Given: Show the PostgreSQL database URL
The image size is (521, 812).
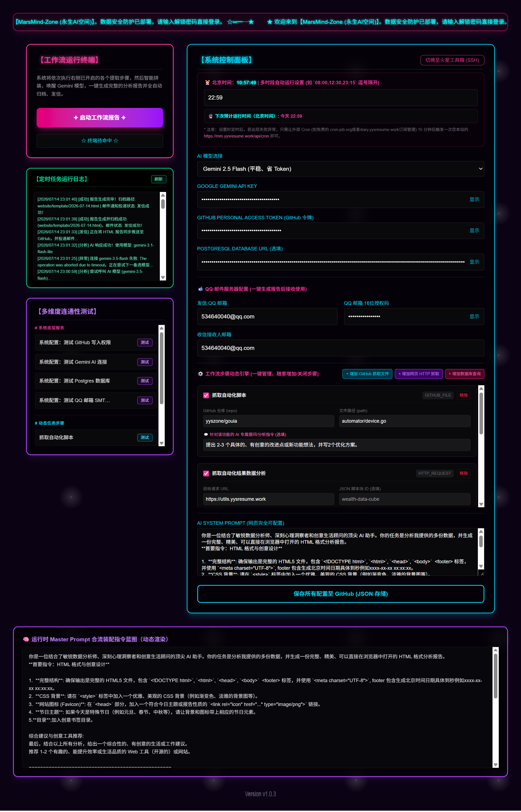Looking at the screenshot, I should [474, 262].
